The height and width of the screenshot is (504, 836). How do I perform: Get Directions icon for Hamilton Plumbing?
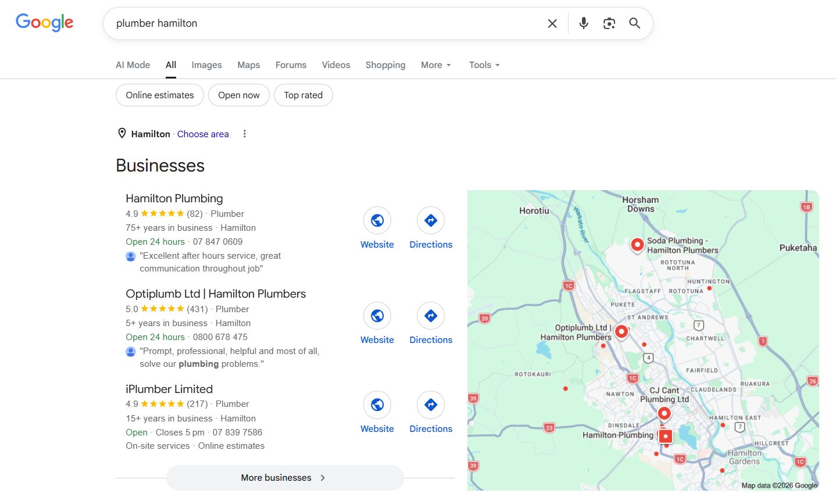[431, 220]
